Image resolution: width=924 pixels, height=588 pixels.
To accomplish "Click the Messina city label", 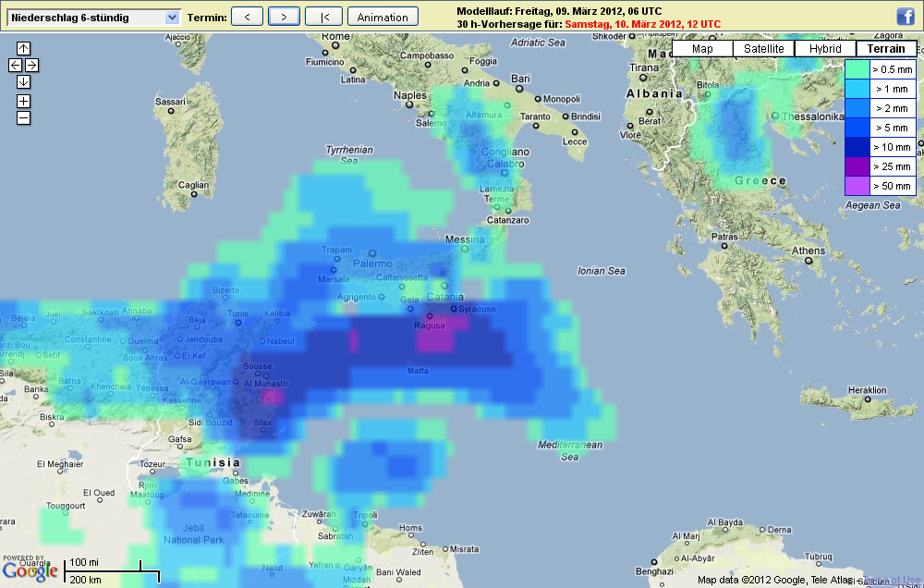I will (x=465, y=239).
